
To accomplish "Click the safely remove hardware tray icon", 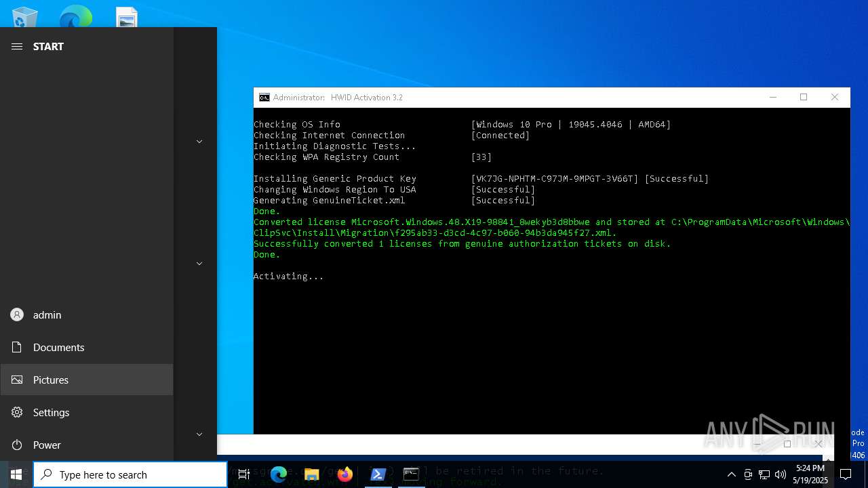I will point(748,474).
